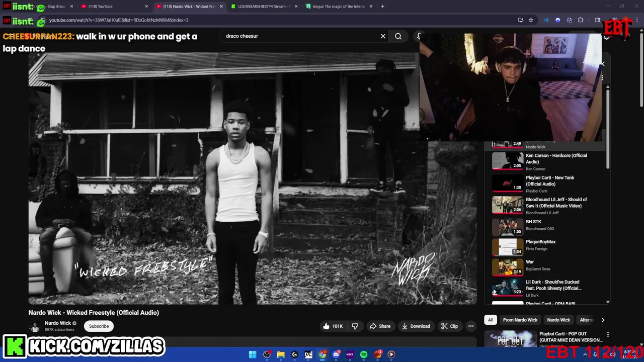This screenshot has height=362, width=644.
Task: Clear the 'draco cheesur' search text
Action: click(x=383, y=36)
